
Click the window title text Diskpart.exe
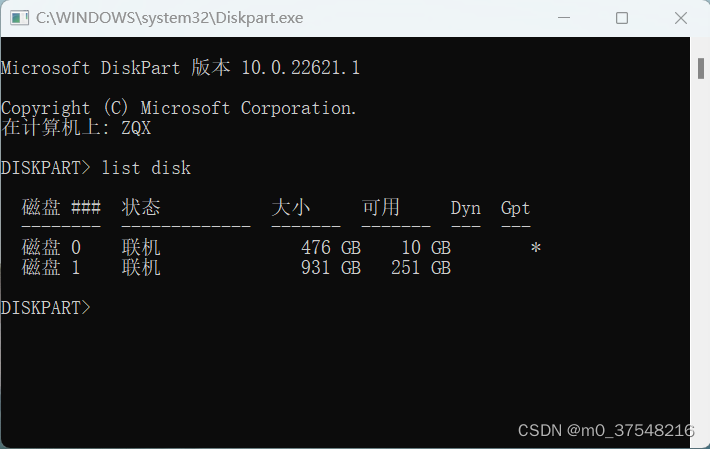[170, 18]
